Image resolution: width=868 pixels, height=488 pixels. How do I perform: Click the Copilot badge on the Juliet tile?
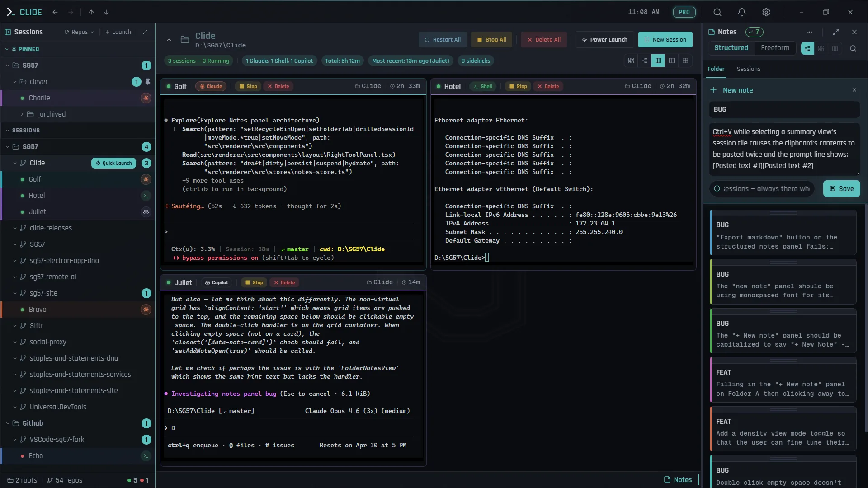pos(217,282)
